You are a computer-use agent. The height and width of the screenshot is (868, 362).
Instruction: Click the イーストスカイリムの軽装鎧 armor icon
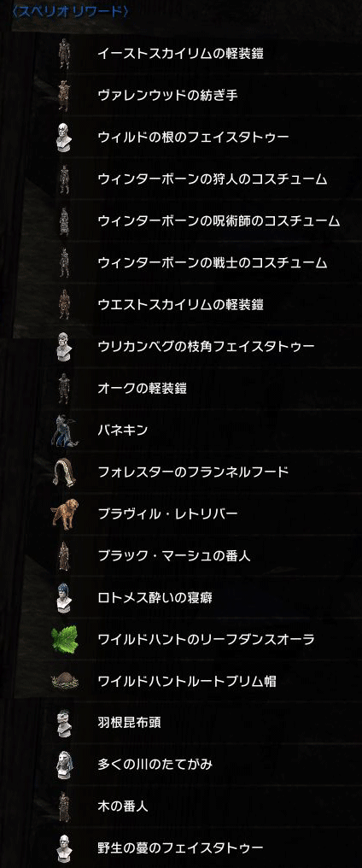tap(64, 54)
